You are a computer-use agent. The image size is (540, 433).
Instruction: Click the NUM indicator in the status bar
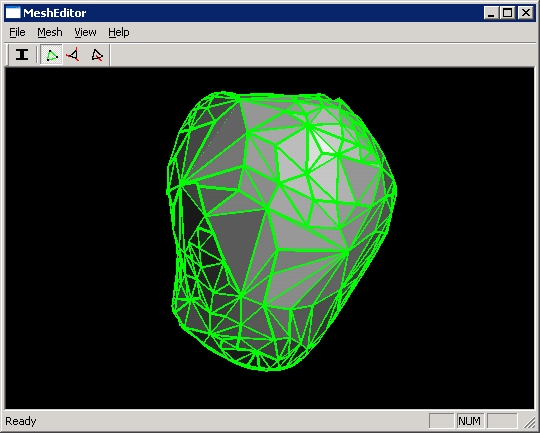tap(470, 421)
